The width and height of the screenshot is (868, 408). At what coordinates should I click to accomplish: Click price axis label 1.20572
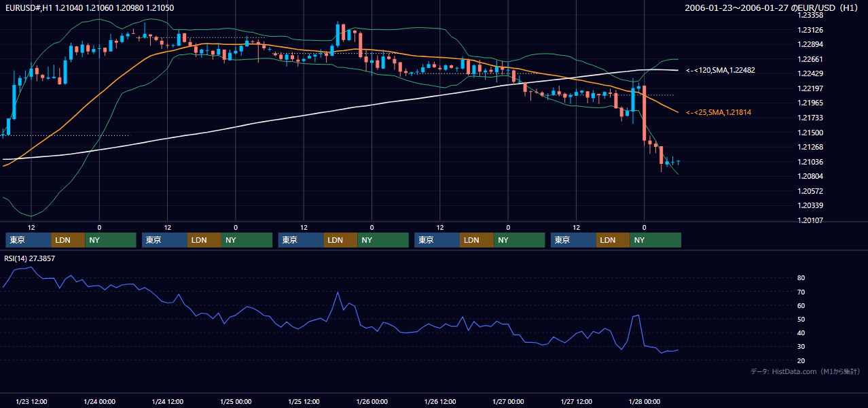click(x=810, y=191)
